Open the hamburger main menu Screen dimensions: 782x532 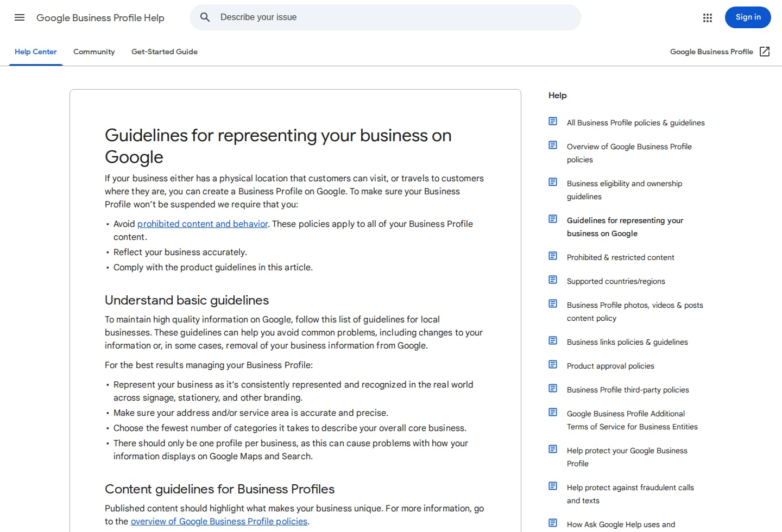(x=20, y=17)
